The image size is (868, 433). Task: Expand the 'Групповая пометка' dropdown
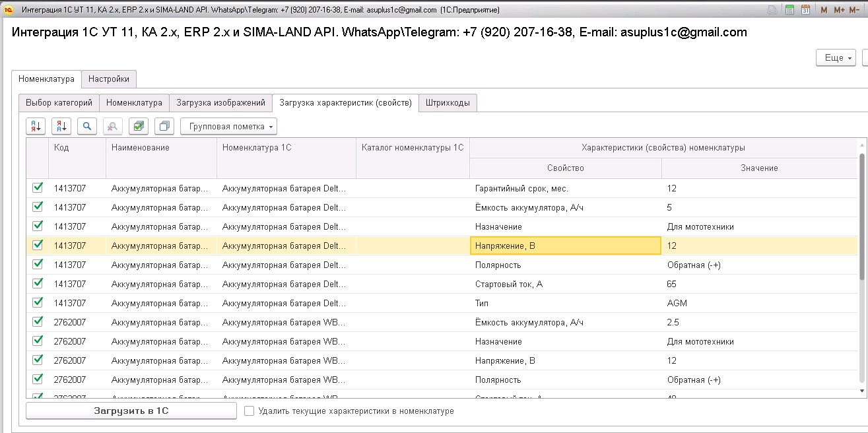coord(228,126)
